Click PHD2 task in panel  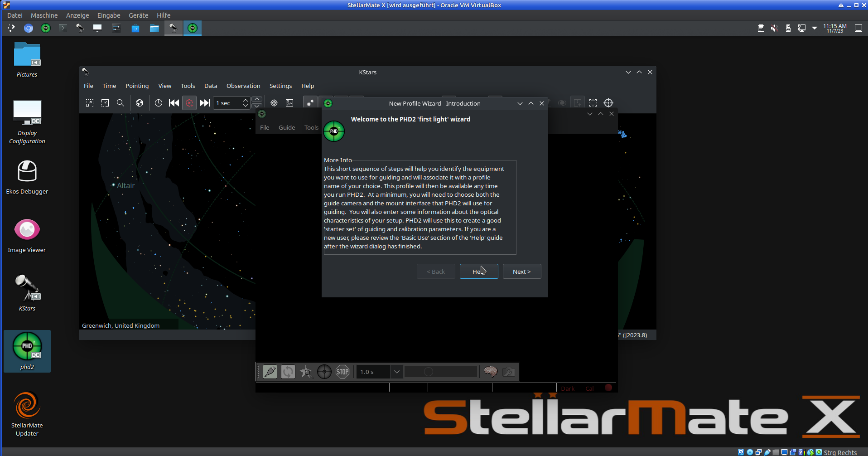pyautogui.click(x=193, y=28)
